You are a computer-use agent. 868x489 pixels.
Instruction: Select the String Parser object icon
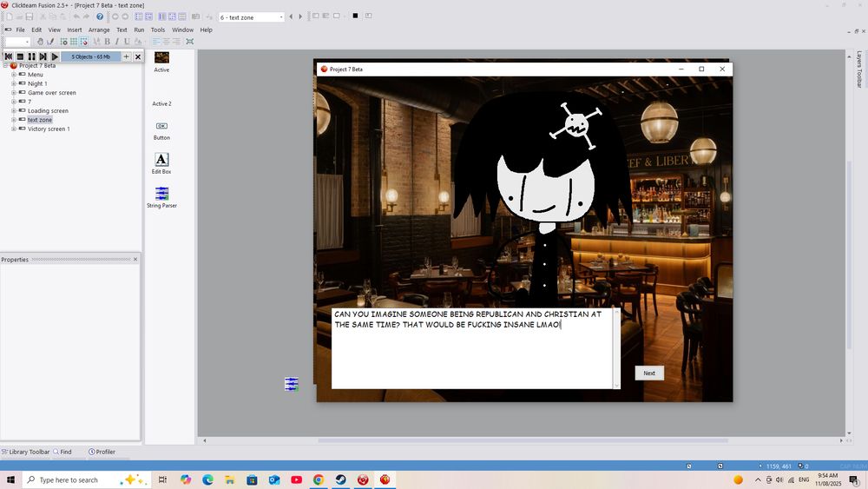pos(161,194)
